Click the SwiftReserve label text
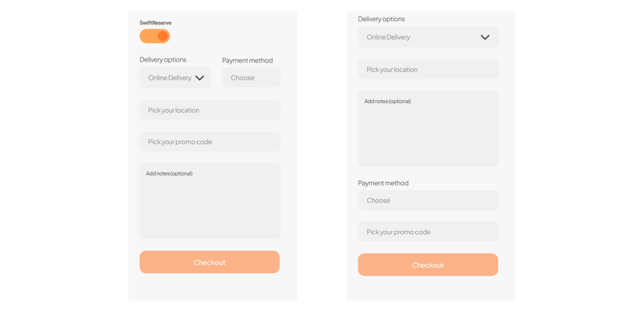Screen dimensions: 644x312 point(155,23)
